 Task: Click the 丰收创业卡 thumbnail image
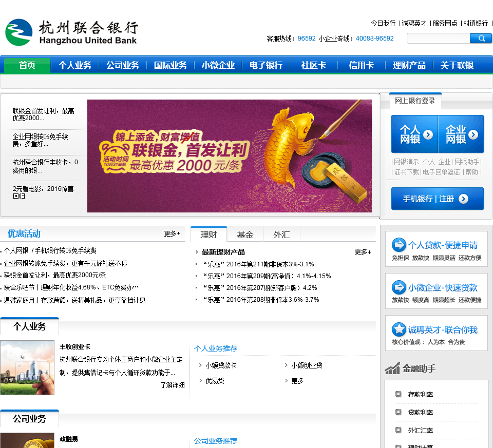coord(27,367)
